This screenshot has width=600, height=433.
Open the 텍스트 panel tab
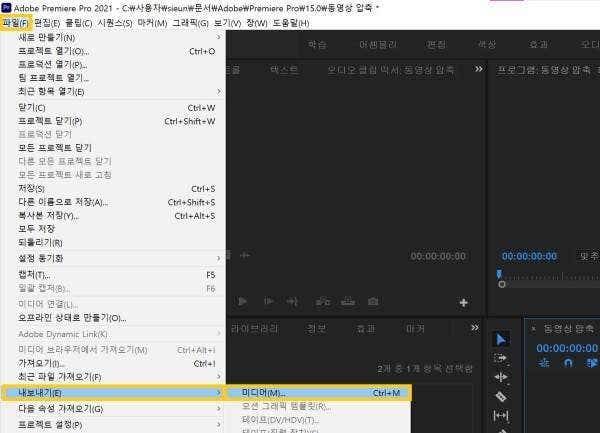284,70
